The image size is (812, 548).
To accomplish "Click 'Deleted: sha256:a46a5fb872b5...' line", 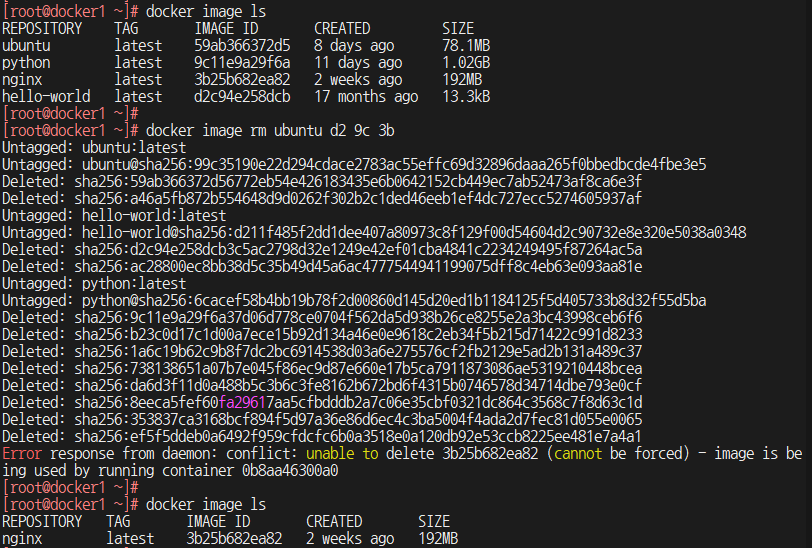I will pos(322,198).
